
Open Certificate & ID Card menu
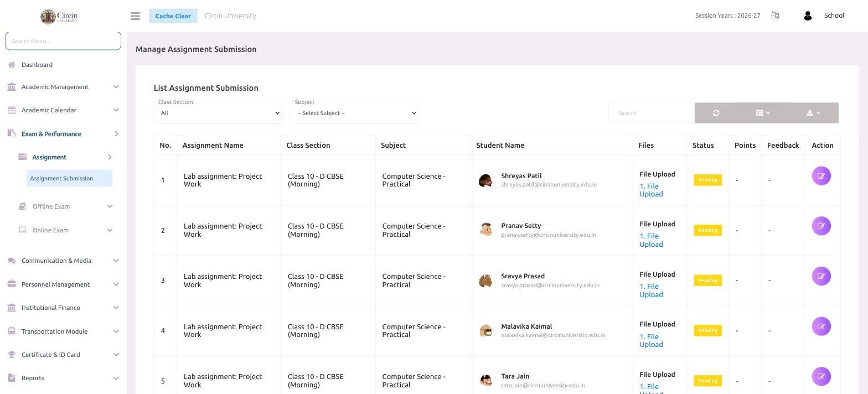pyautogui.click(x=50, y=355)
